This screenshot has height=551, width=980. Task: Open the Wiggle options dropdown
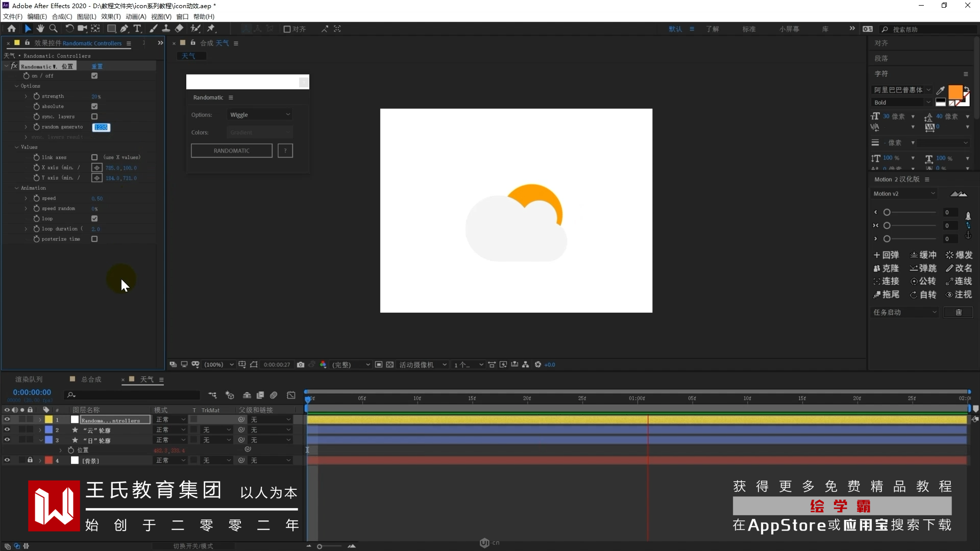260,115
